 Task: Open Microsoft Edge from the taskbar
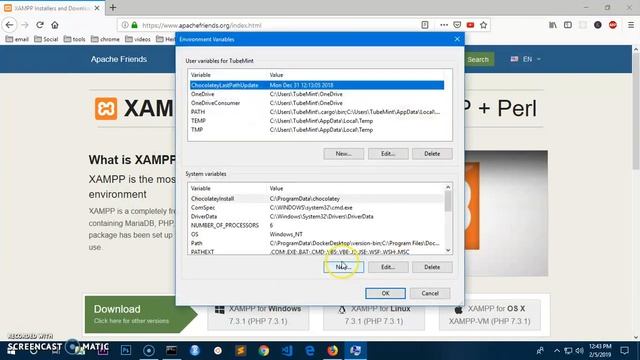point(310,350)
